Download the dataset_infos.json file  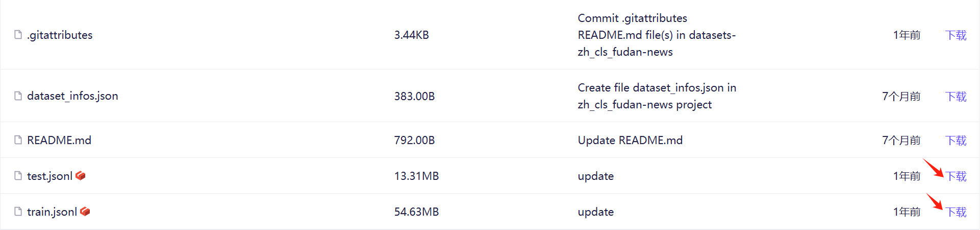coord(956,96)
